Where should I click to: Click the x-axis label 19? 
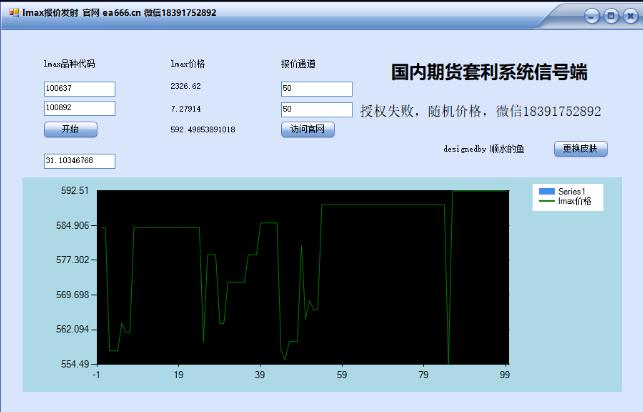click(x=178, y=375)
